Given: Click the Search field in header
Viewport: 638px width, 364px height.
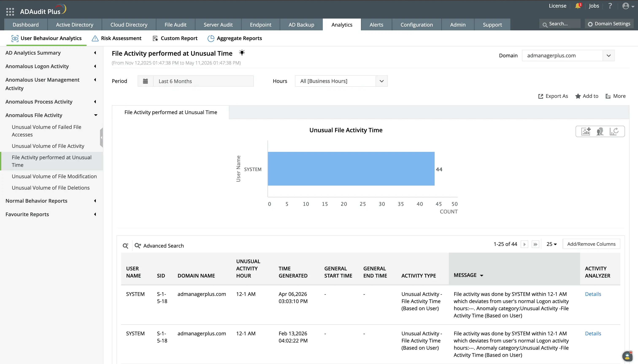Looking at the screenshot, I should click(x=560, y=24).
